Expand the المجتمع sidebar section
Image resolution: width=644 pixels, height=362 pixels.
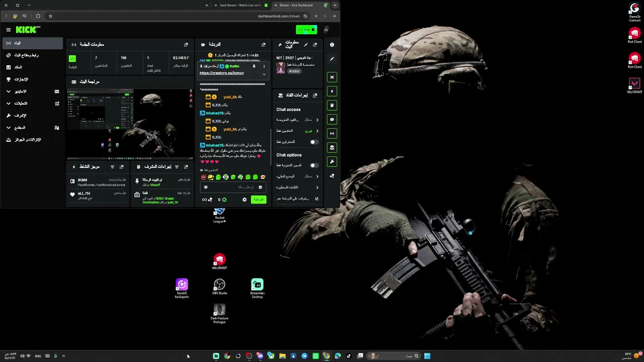32,128
